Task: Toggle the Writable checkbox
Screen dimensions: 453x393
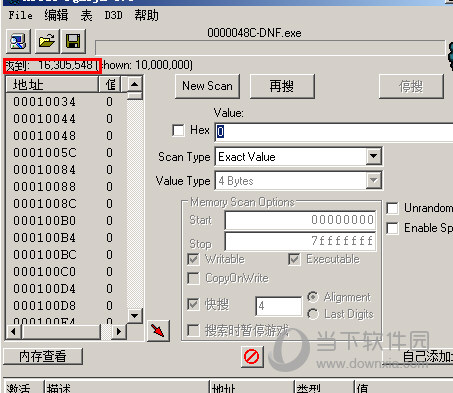Action: (194, 259)
